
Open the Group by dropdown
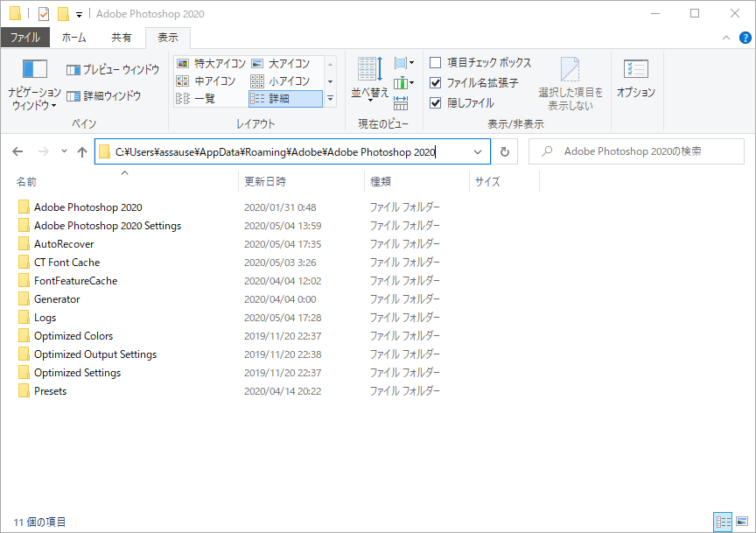404,63
